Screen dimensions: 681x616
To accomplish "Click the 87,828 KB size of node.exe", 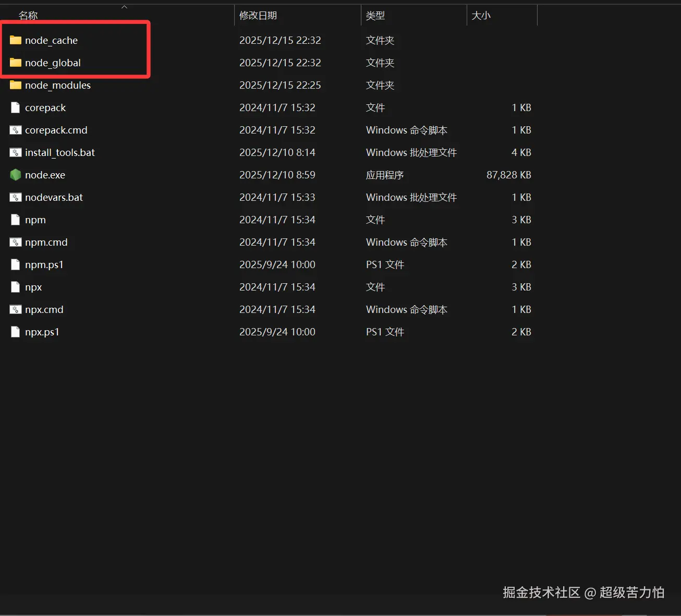I will tap(509, 175).
